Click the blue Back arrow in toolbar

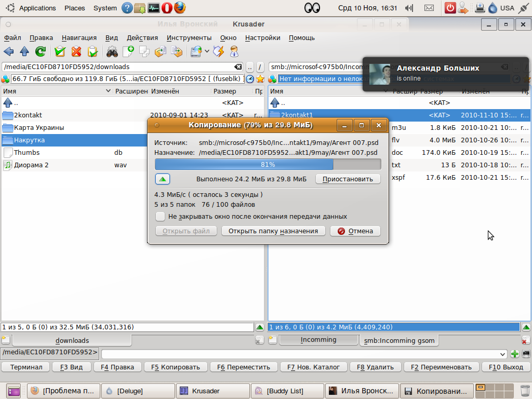pyautogui.click(x=8, y=51)
